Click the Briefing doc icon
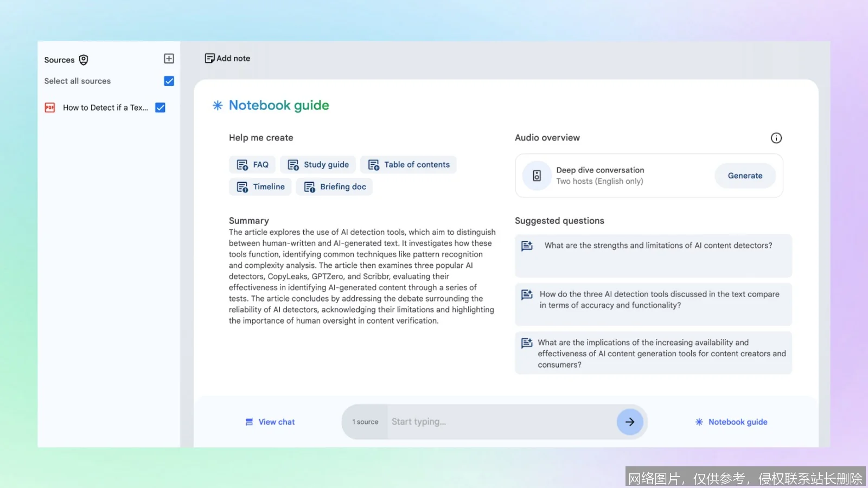 pos(309,187)
